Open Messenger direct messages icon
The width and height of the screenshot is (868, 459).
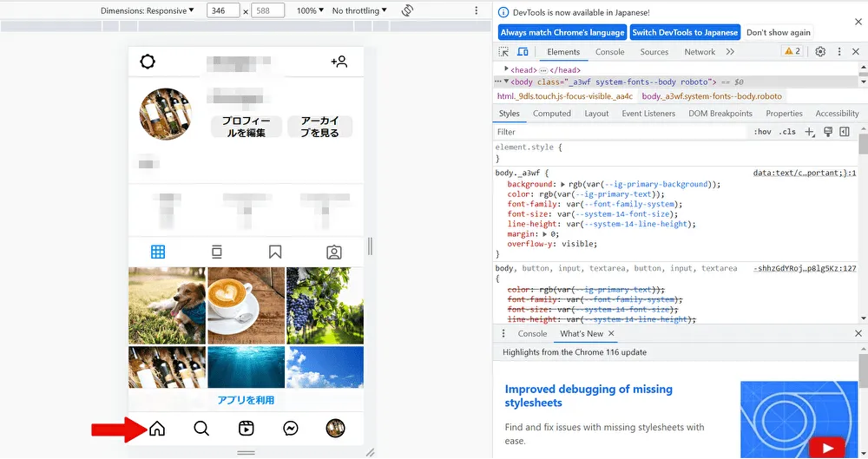pos(291,428)
